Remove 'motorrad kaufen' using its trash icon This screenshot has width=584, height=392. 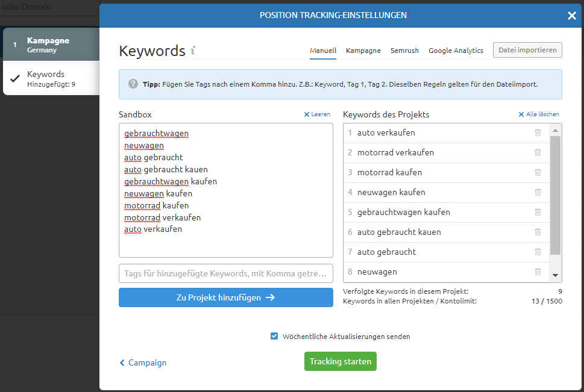(538, 172)
